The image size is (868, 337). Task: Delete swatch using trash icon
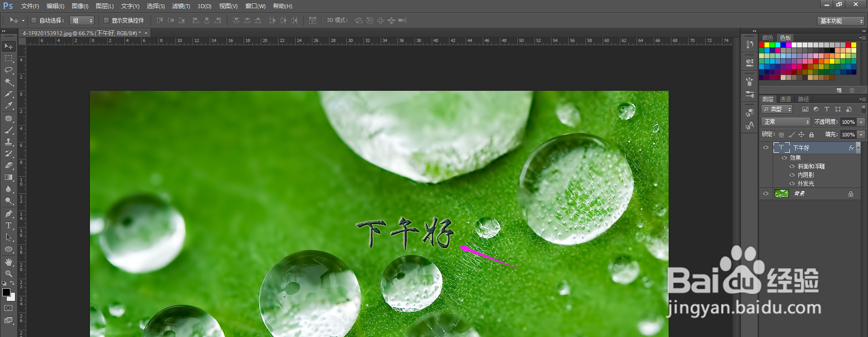(x=852, y=90)
